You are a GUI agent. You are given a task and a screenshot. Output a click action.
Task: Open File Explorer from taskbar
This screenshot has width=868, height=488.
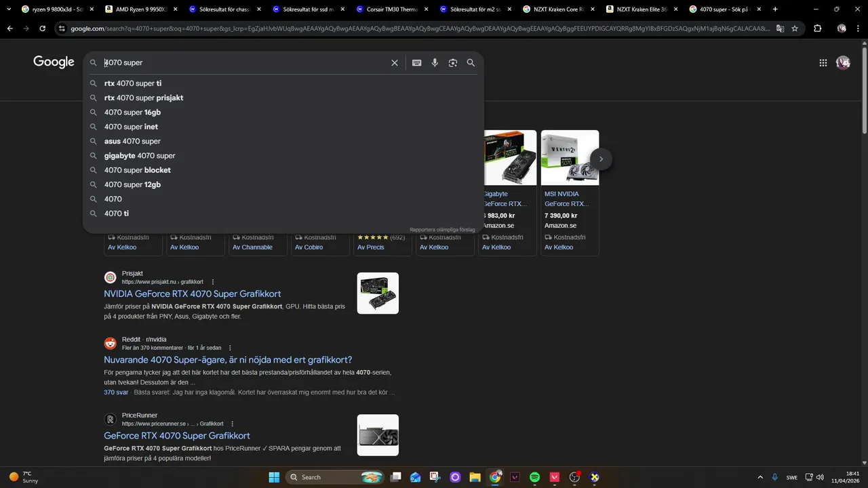475,477
